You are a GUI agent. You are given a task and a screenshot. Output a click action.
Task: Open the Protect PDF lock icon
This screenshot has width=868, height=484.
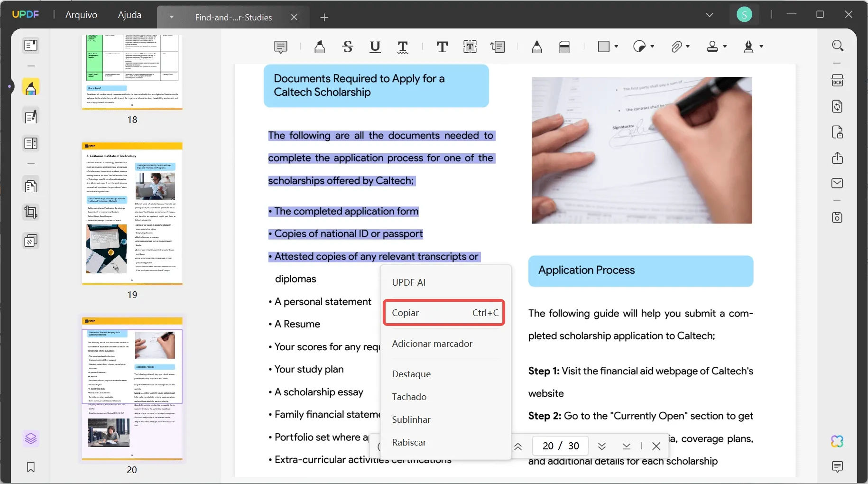[x=838, y=132]
